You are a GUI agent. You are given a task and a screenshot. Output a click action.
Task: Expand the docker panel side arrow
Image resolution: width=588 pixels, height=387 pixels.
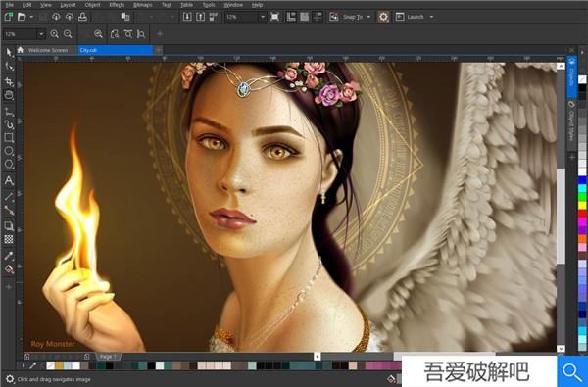(x=582, y=53)
